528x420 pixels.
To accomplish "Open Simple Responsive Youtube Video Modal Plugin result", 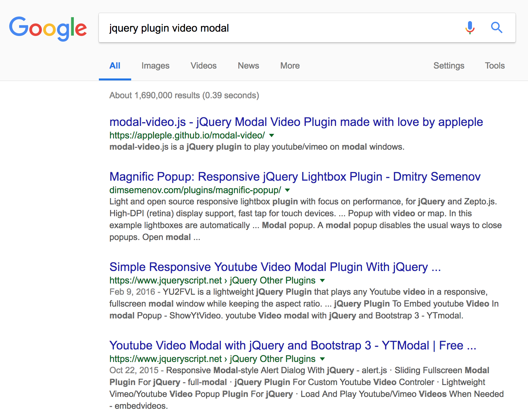I will (275, 267).
